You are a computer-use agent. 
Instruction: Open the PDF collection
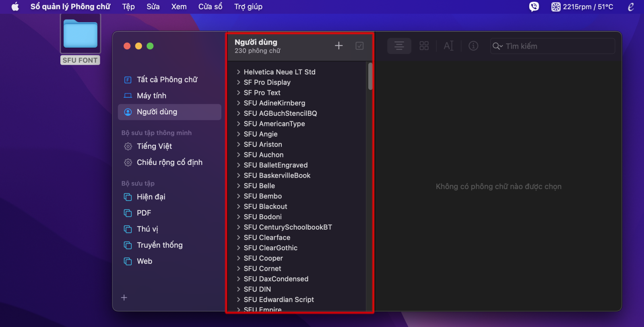point(169,213)
